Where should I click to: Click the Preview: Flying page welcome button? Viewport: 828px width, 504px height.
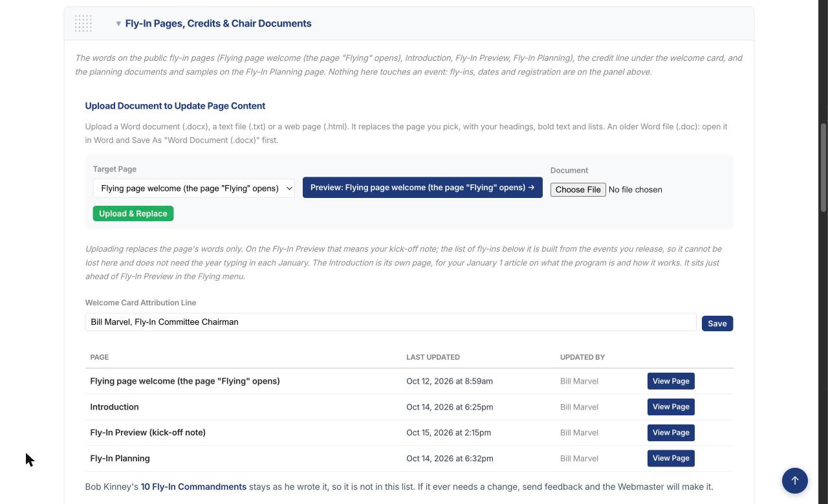pos(422,188)
